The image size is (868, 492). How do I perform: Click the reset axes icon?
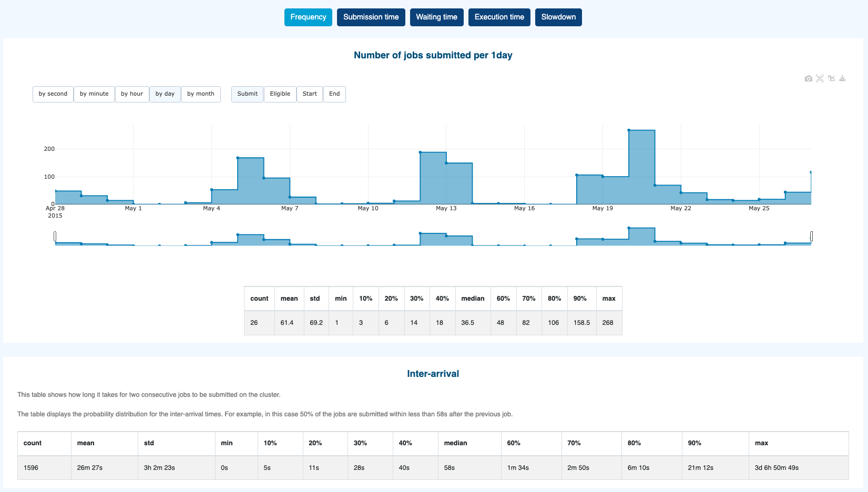pos(831,79)
